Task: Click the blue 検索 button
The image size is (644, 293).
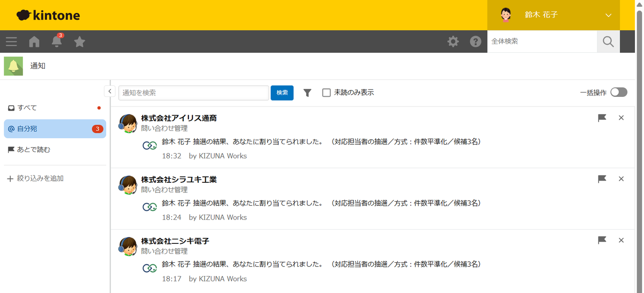Action: click(x=282, y=93)
